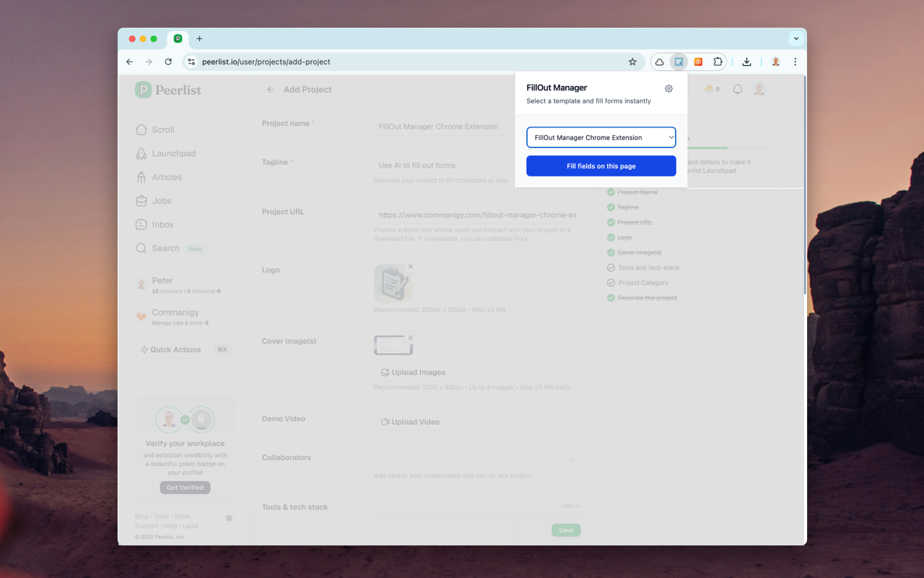Click the cloud extension icon
The width and height of the screenshot is (924, 578).
660,62
